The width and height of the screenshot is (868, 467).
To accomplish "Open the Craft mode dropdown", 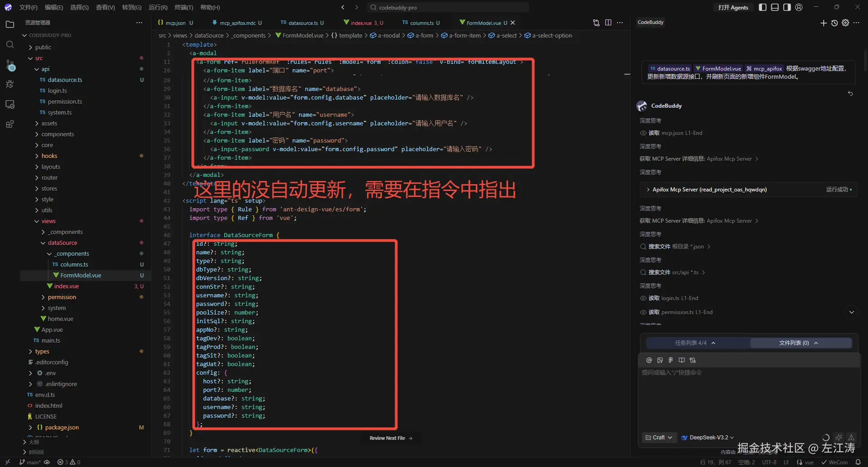I will click(658, 437).
